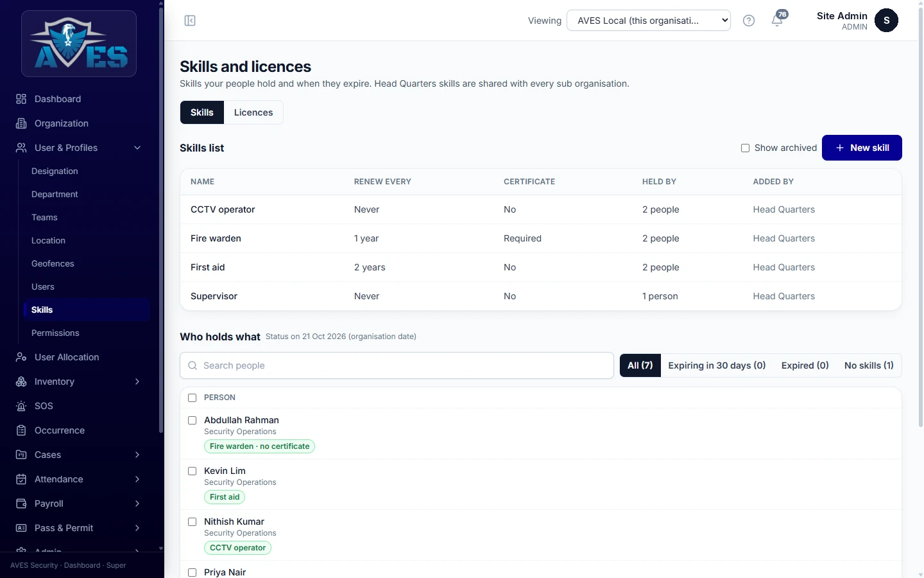Click the User & Profiles people icon

click(x=21, y=148)
